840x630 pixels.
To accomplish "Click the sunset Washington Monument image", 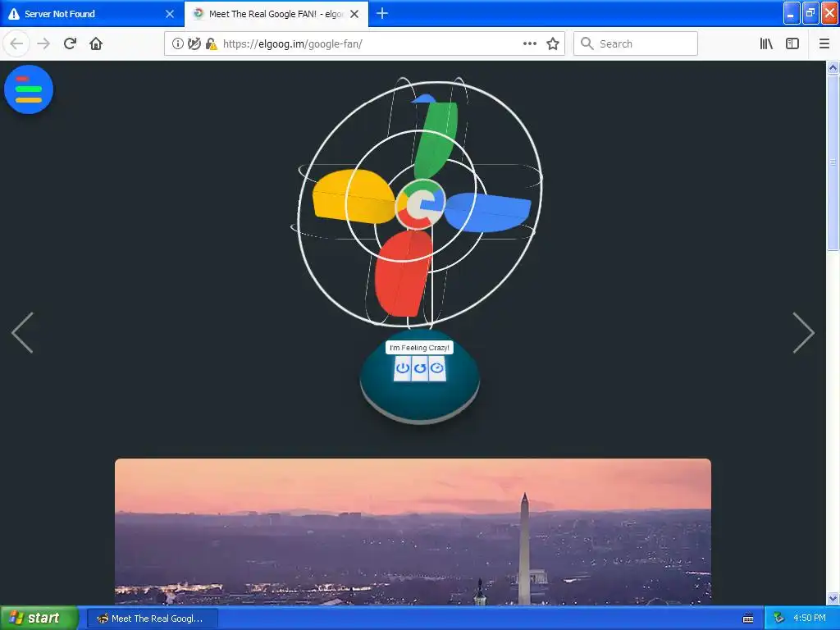I will coord(413,532).
